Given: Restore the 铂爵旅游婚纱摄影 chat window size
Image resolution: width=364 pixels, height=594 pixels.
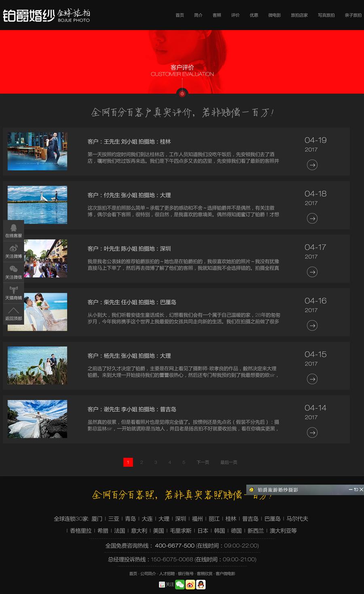Looking at the screenshot, I should [356, 490].
